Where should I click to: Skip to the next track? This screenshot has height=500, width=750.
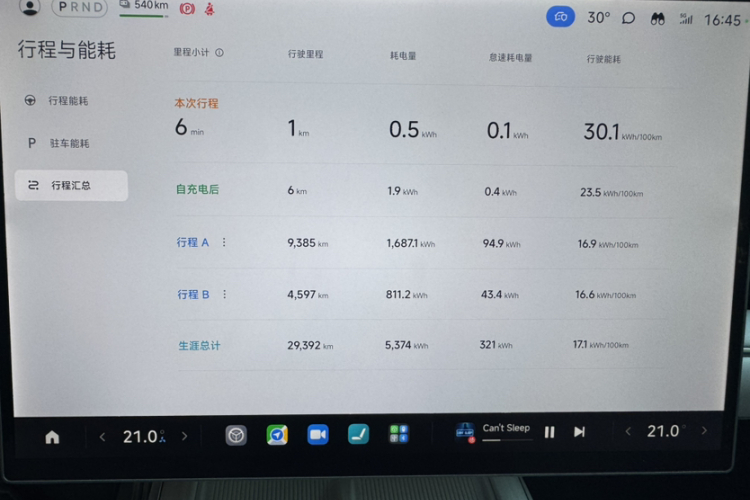click(x=579, y=432)
